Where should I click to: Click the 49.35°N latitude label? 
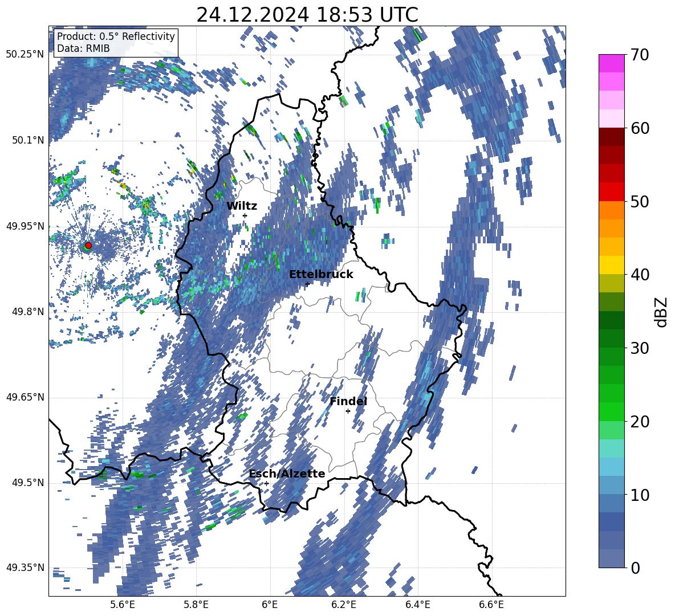pos(25,568)
